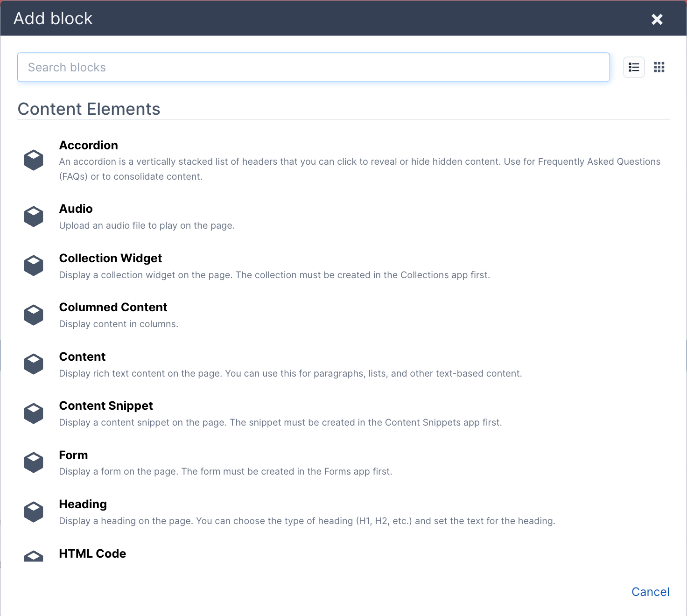This screenshot has height=616, width=687.
Task: Click 'Upload an audio file' description
Action: point(147,225)
